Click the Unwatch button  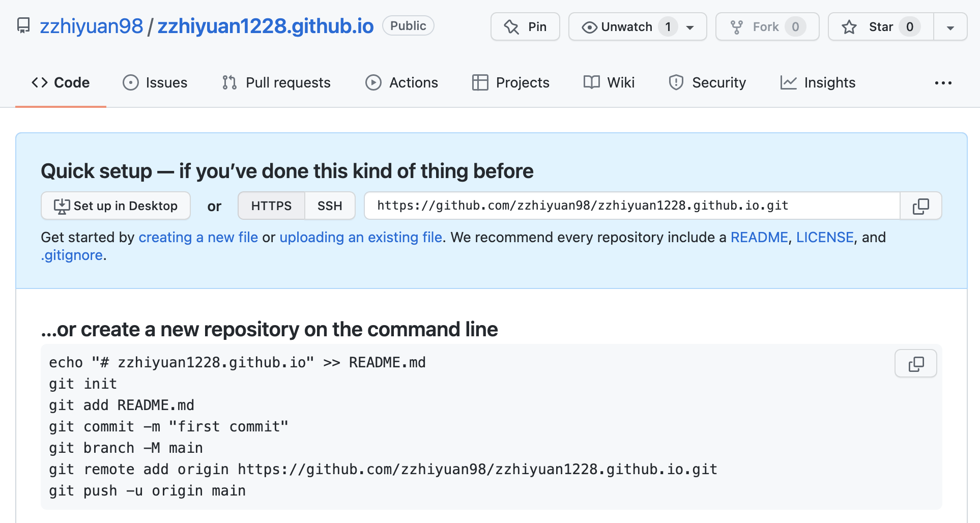638,26
